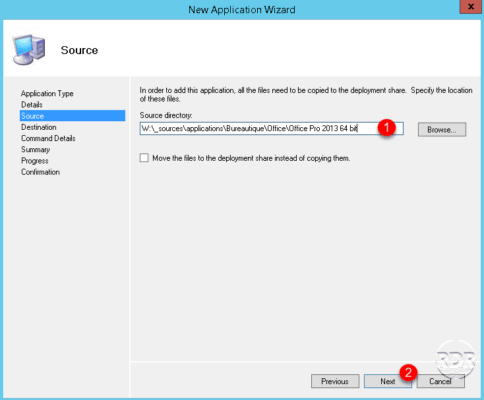
Task: Click the "In order to add this application" instructions
Action: tap(306, 94)
